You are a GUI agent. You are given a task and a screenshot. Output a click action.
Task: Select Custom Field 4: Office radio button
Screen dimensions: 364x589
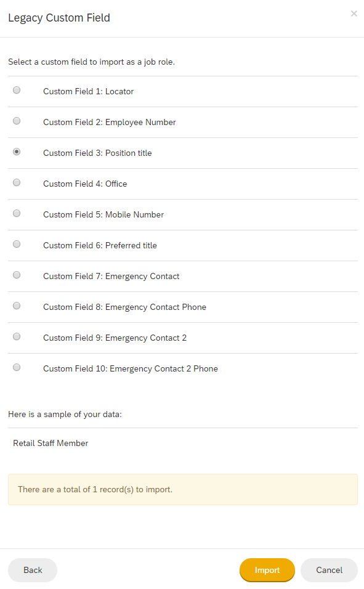[x=17, y=182]
